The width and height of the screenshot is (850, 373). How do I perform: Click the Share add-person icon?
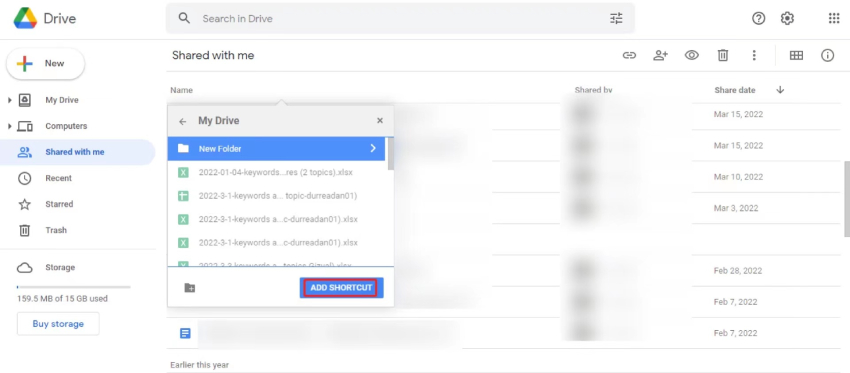click(x=660, y=55)
